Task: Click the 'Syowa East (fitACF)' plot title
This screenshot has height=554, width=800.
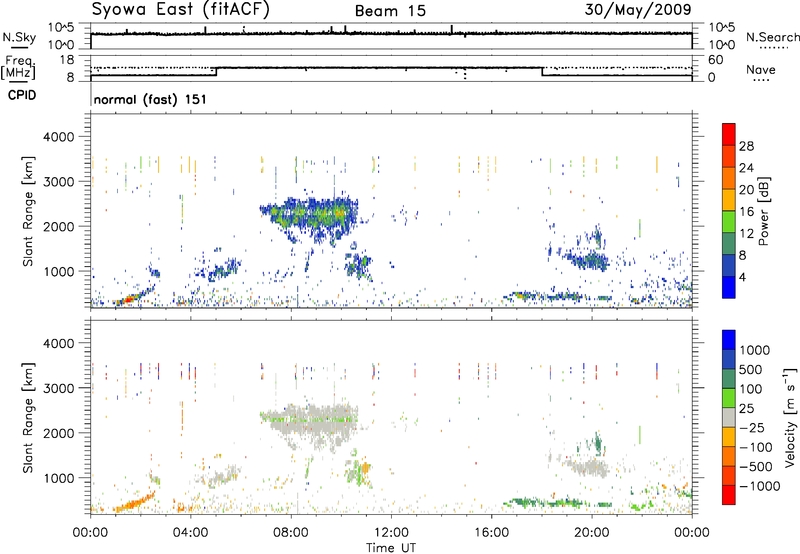Action: pyautogui.click(x=180, y=9)
